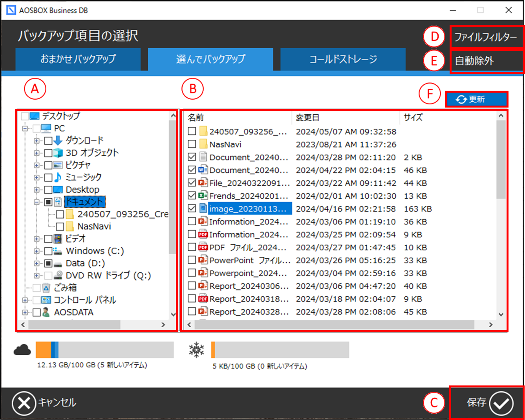Screen dimensions: 525x420
Task: Click the snowflake cold storage icon
Action: tap(196, 350)
